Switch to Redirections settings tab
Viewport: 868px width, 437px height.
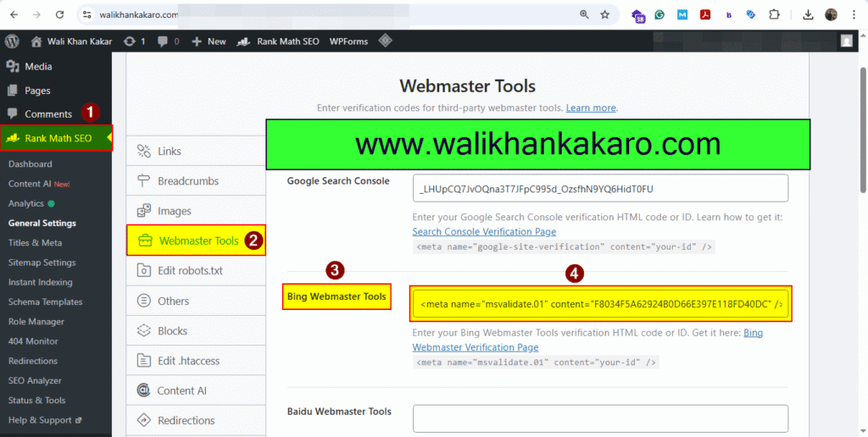point(196,420)
